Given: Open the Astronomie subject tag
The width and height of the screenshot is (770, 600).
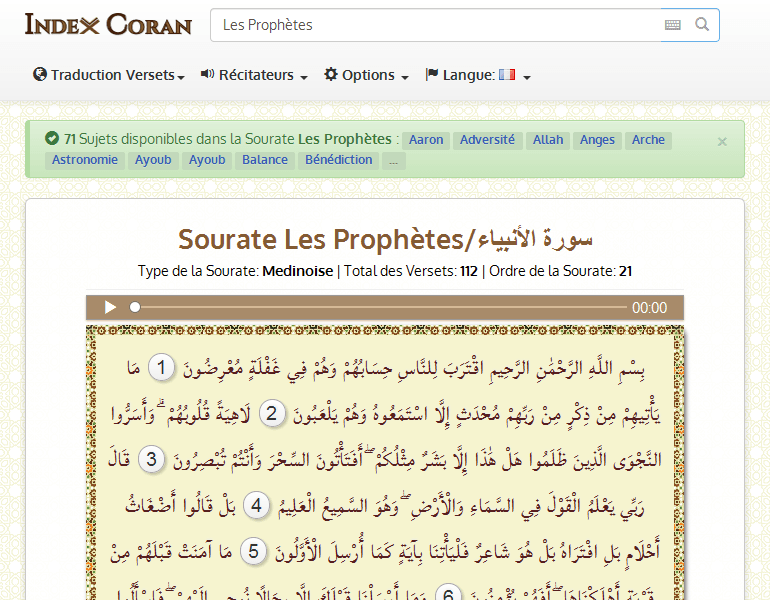Looking at the screenshot, I should coord(85,160).
